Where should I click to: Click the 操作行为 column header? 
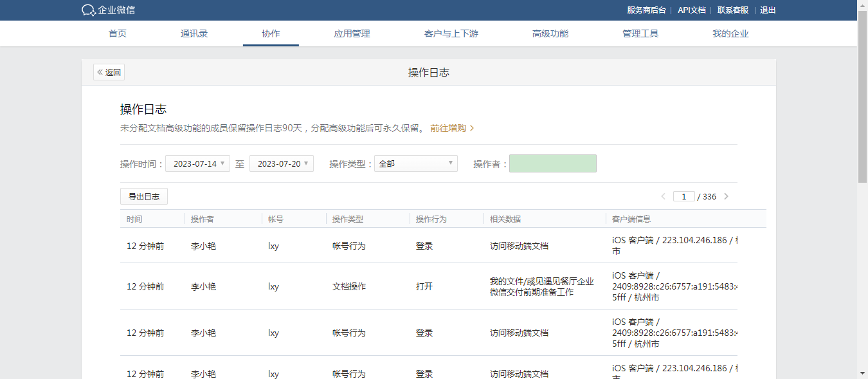coord(431,219)
